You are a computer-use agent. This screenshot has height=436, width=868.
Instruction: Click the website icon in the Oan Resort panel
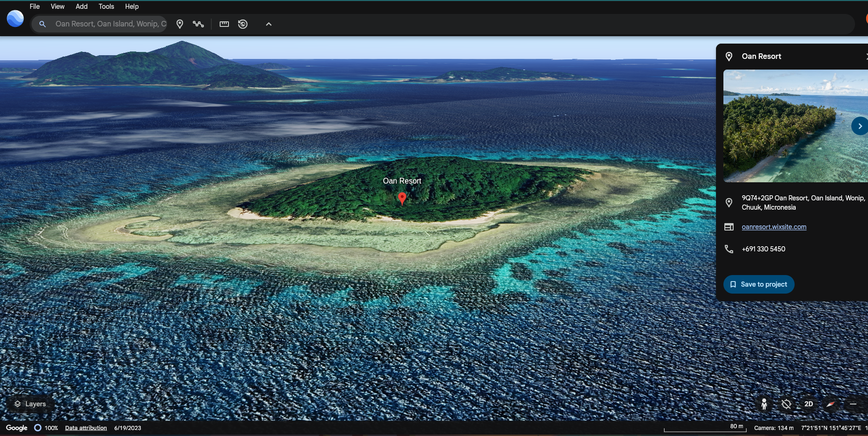730,227
